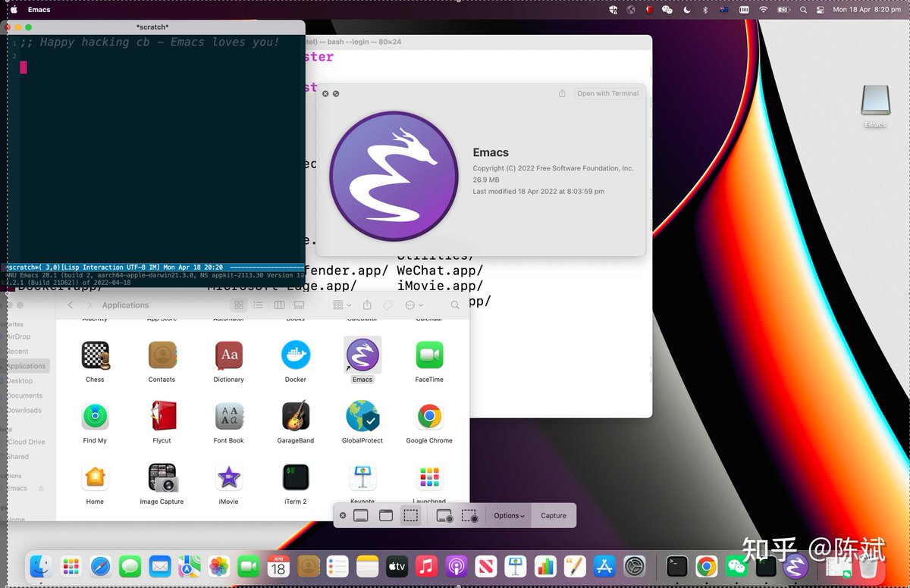Select the Image Capture app icon
910x588 pixels.
pos(162,477)
